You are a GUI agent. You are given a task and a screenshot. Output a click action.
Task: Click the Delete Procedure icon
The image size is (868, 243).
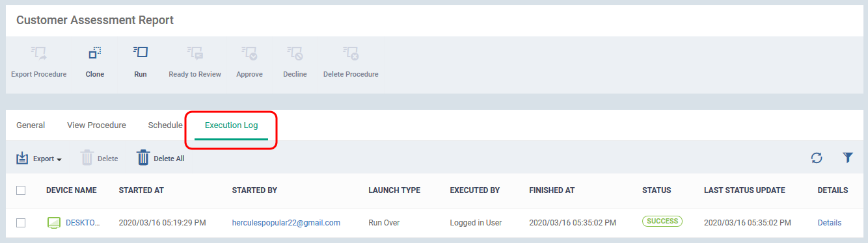pyautogui.click(x=351, y=53)
